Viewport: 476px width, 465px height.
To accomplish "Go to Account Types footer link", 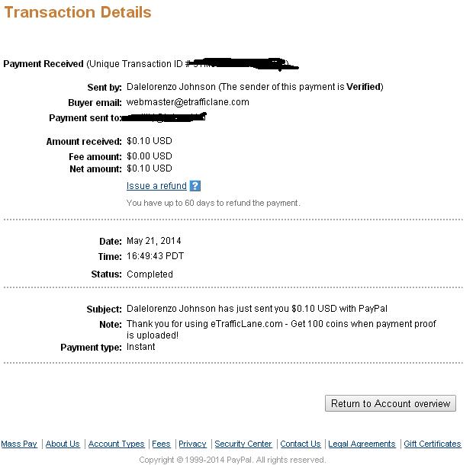I will click(116, 444).
